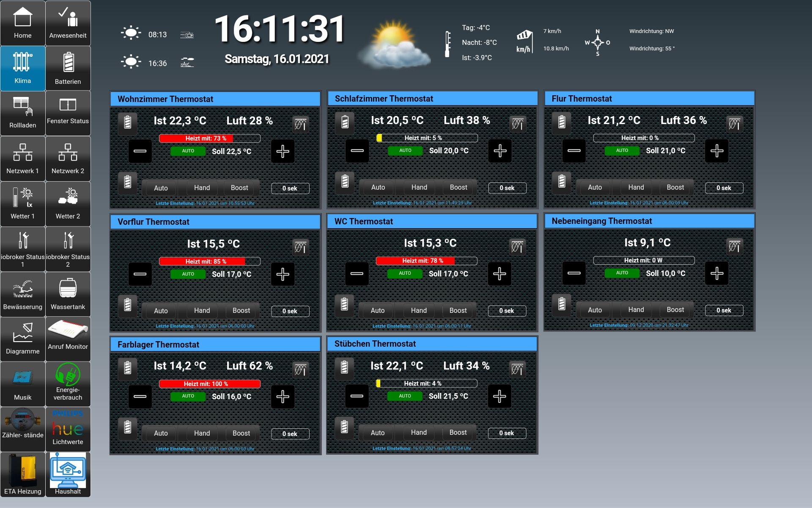The image size is (812, 508).
Task: Open the ETA Heizung page
Action: pos(22,474)
